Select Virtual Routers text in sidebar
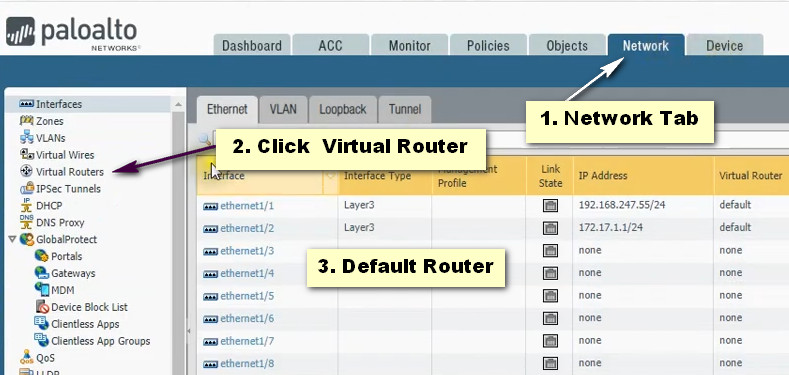The image size is (789, 375). coord(70,172)
